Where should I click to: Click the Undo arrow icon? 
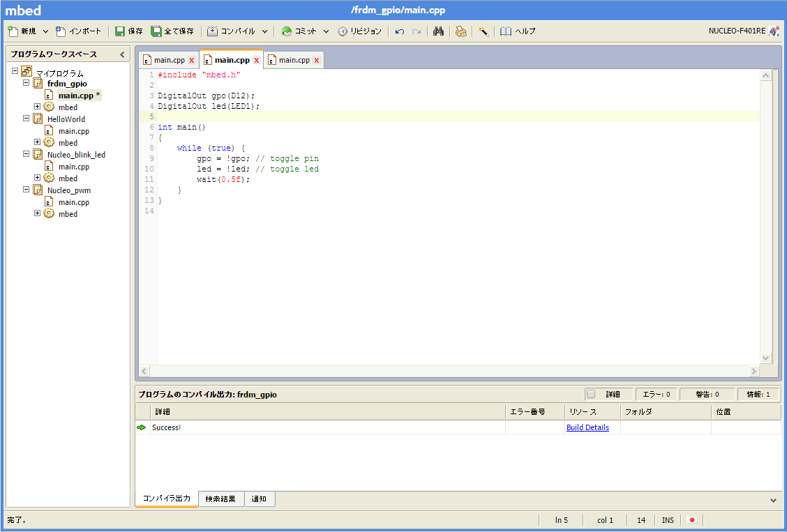point(400,31)
